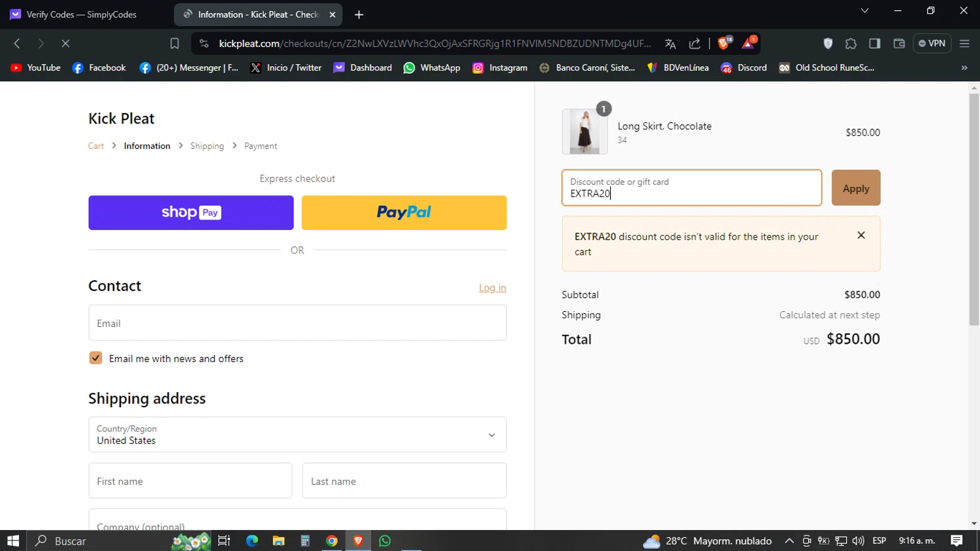This screenshot has height=551, width=980.
Task: Toggle the browser sidebar panel icon
Action: point(874,43)
